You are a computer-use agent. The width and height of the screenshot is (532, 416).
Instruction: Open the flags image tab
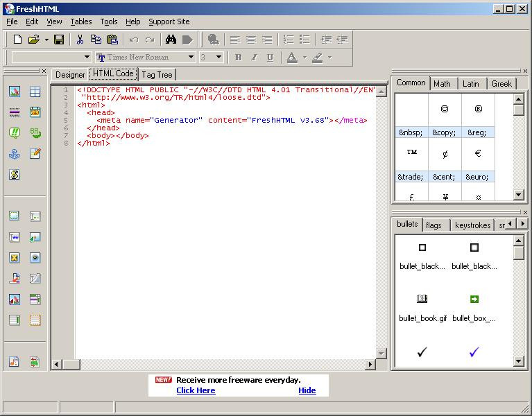[x=434, y=225]
